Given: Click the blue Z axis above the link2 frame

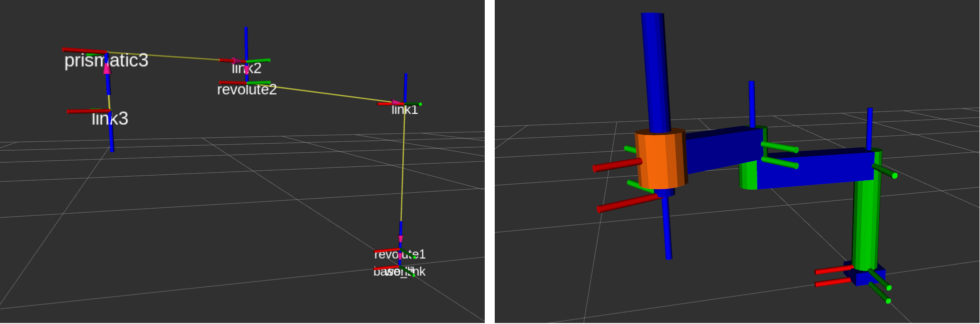Looking at the screenshot, I should [x=246, y=42].
